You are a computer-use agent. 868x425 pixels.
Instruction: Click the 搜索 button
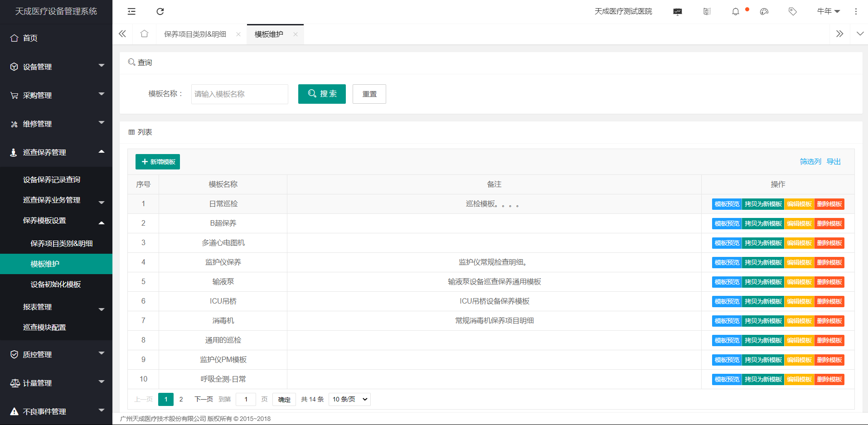[322, 94]
